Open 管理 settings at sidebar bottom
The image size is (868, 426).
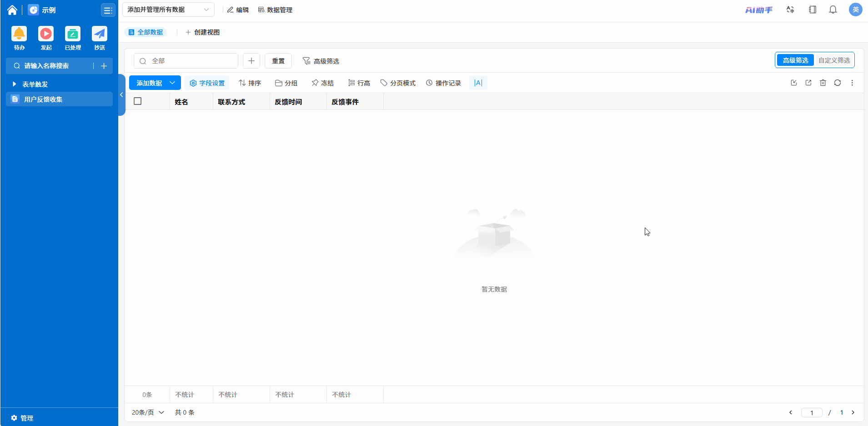[22, 418]
